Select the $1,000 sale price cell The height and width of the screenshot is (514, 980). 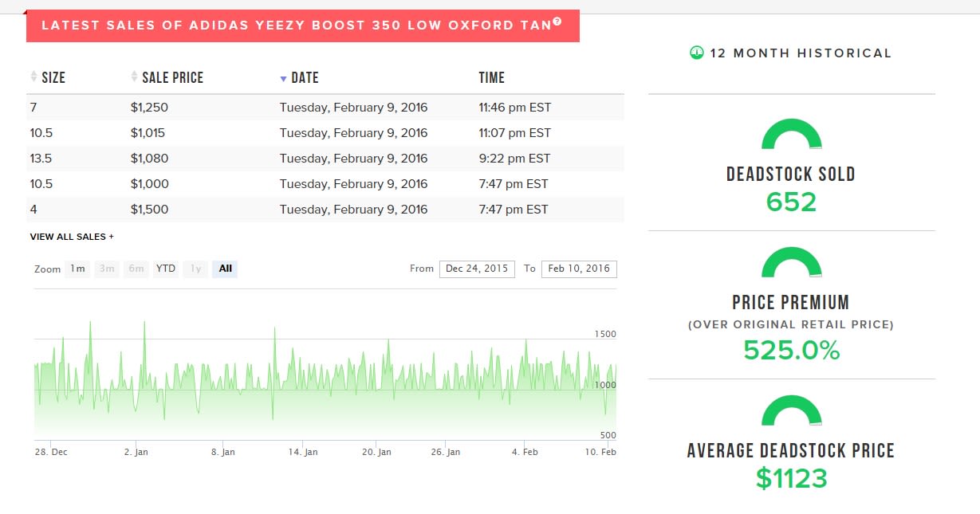[149, 184]
